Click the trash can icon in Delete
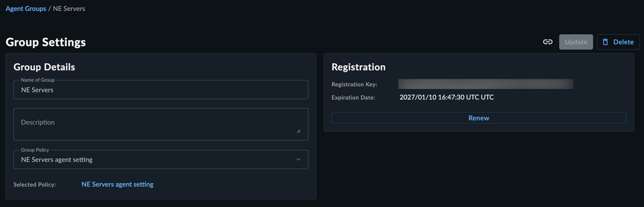This screenshot has width=644, height=207. (605, 42)
